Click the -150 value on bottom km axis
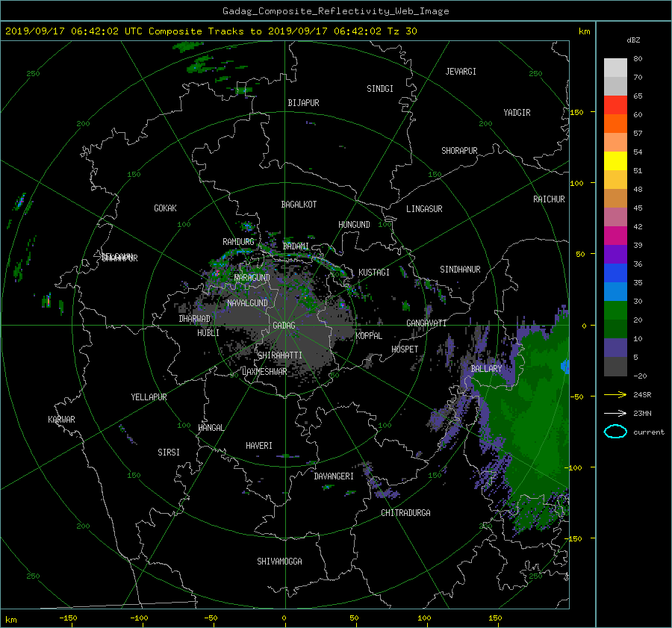Screen dimensions: 672x628 [x=68, y=618]
